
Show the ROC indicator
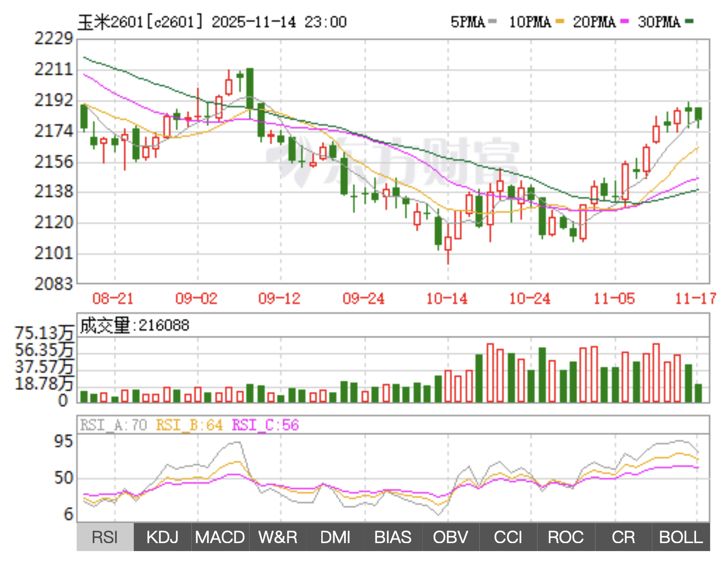tap(566, 537)
